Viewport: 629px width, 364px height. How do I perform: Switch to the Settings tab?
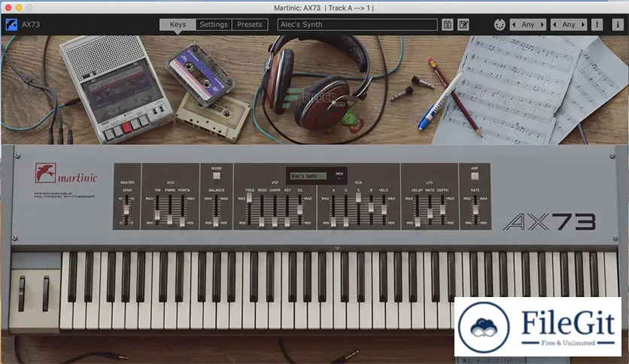coord(214,25)
